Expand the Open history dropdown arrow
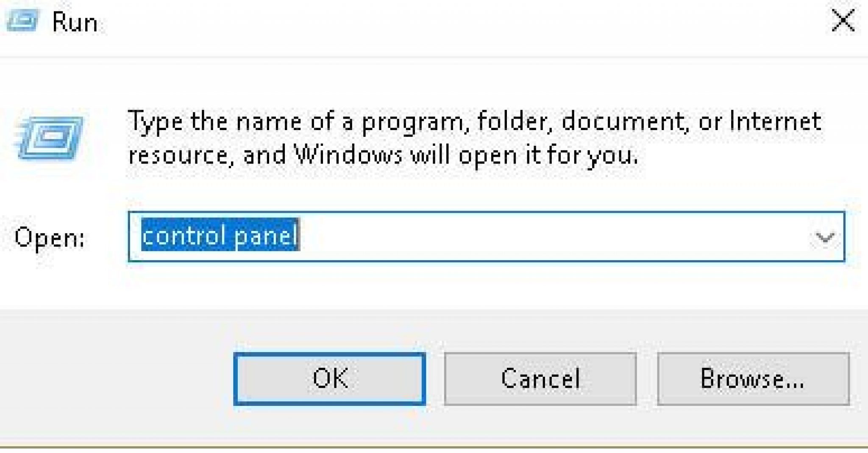The width and height of the screenshot is (868, 453). (824, 237)
